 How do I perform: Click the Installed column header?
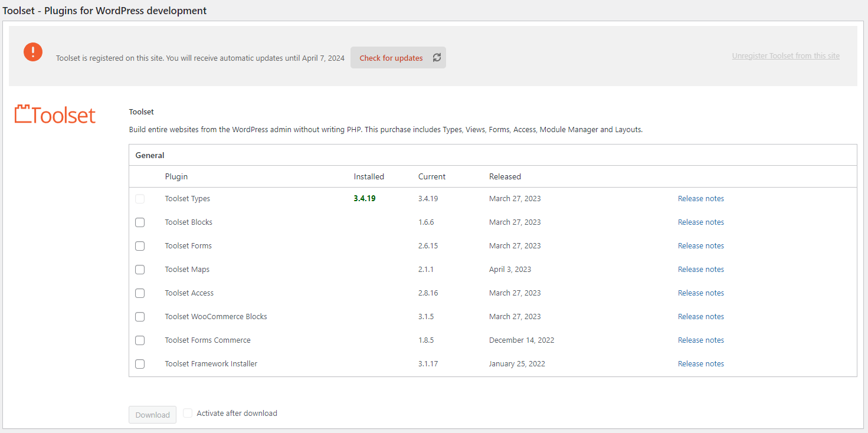click(369, 176)
